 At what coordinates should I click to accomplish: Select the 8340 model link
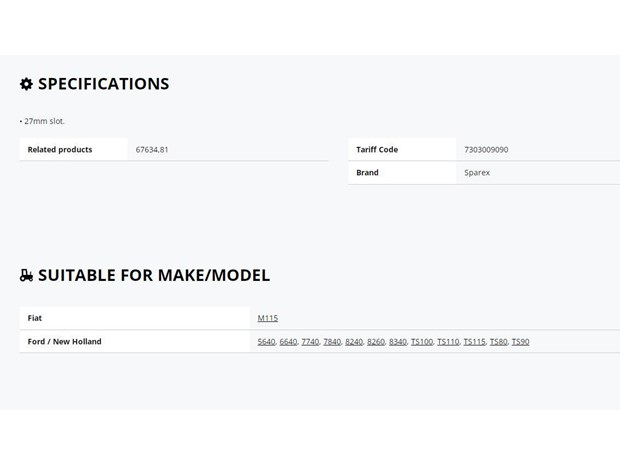[x=398, y=342]
